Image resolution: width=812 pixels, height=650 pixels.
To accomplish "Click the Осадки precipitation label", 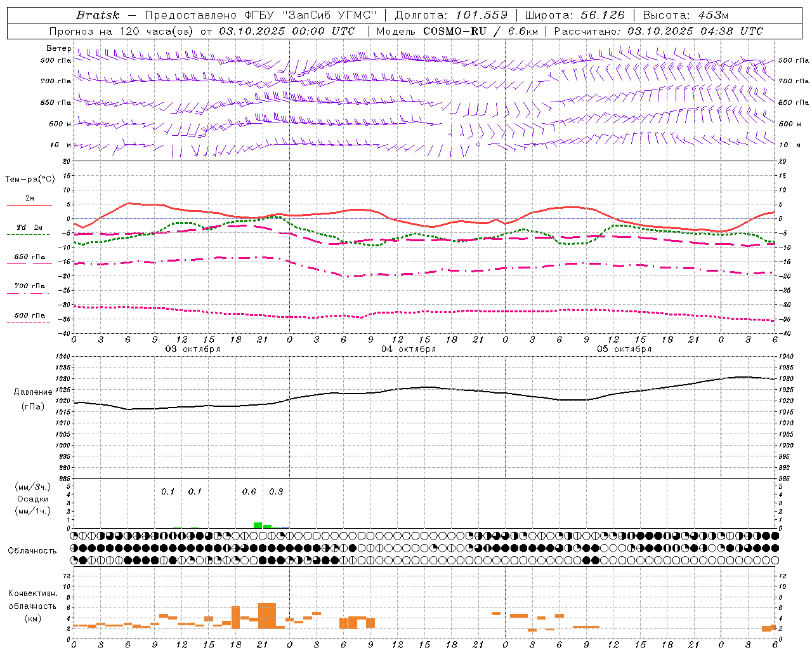I will pos(33,499).
